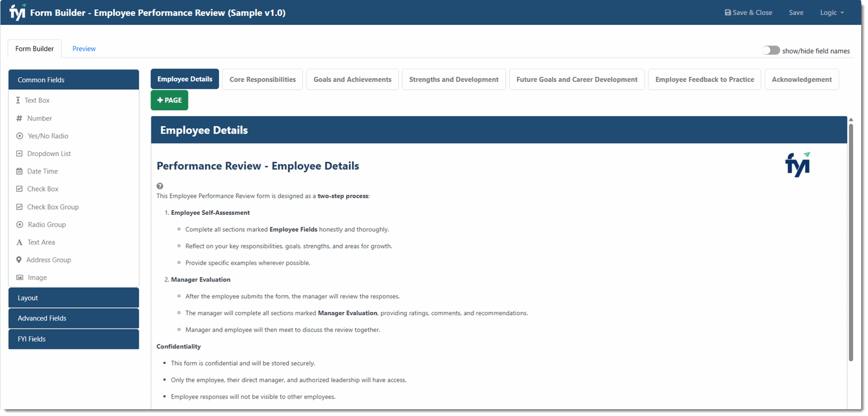Click the Text Area letter icon
868x416 pixels.
click(19, 242)
